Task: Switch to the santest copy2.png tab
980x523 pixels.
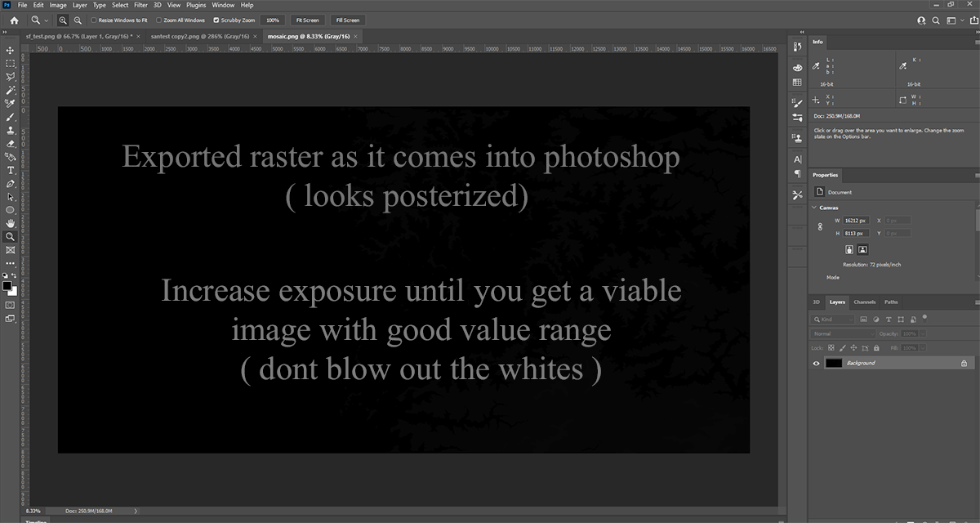Action: [x=201, y=37]
